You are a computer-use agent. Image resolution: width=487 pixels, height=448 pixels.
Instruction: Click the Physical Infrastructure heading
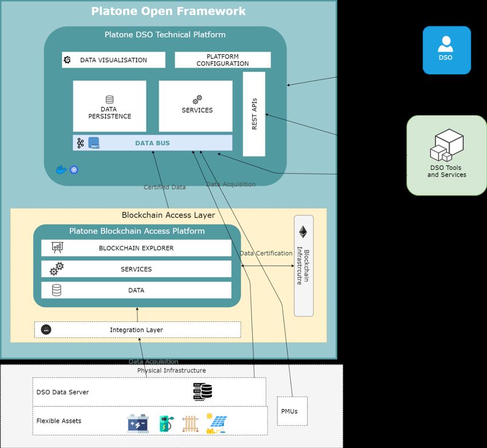coord(171,371)
